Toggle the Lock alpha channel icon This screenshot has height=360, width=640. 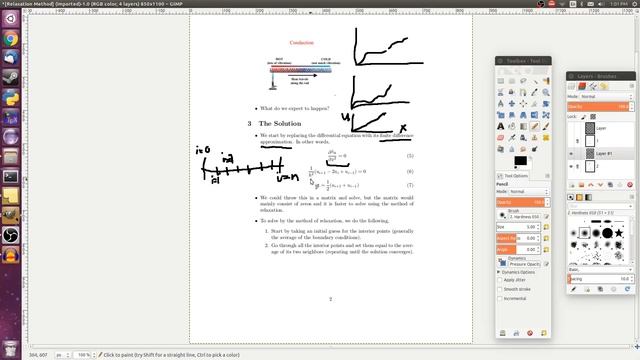(x=593, y=117)
